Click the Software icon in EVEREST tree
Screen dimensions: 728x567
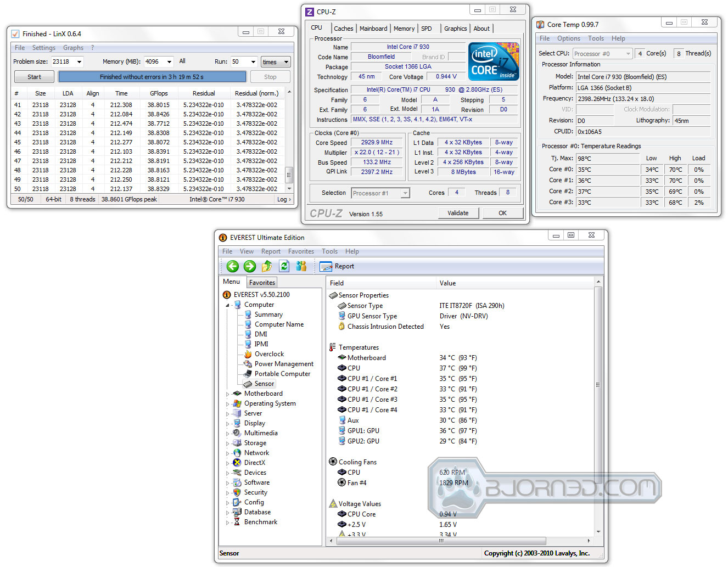tap(237, 482)
